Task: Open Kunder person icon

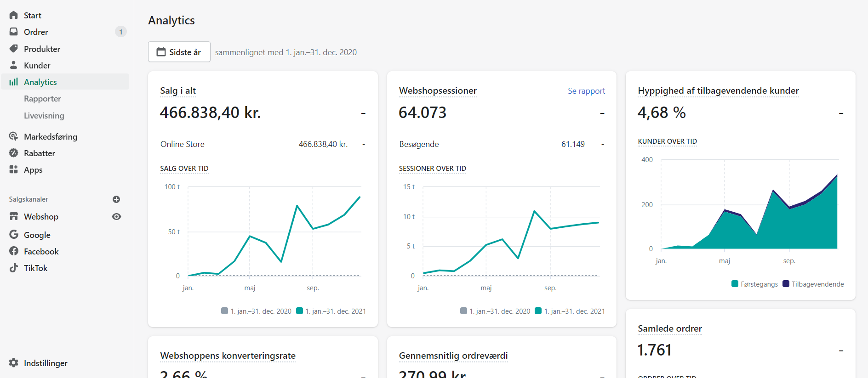Action: click(x=14, y=65)
